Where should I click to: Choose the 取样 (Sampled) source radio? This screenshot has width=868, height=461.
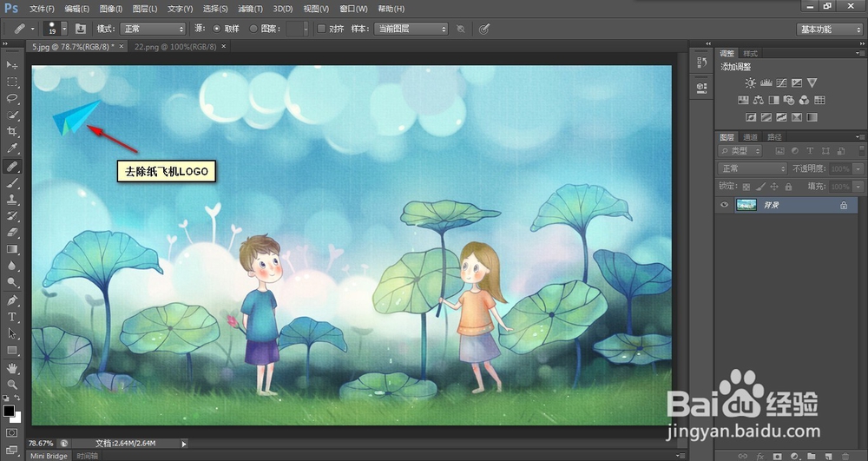[216, 29]
